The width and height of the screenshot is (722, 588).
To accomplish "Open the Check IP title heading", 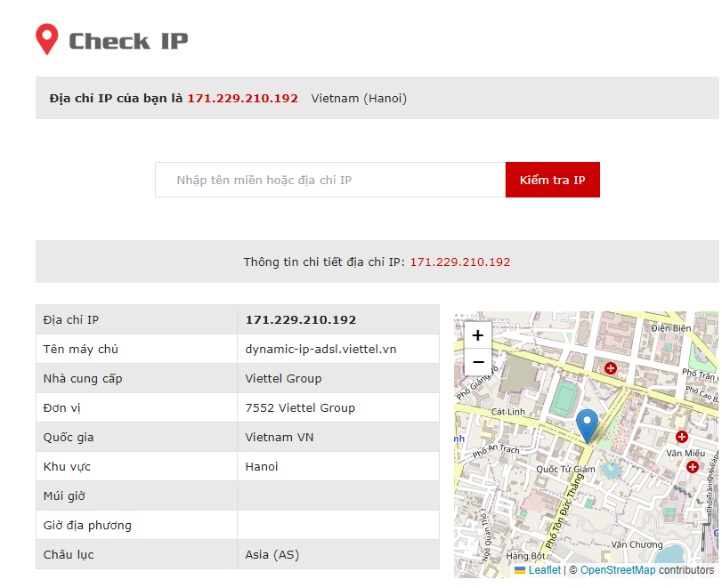I will click(128, 41).
